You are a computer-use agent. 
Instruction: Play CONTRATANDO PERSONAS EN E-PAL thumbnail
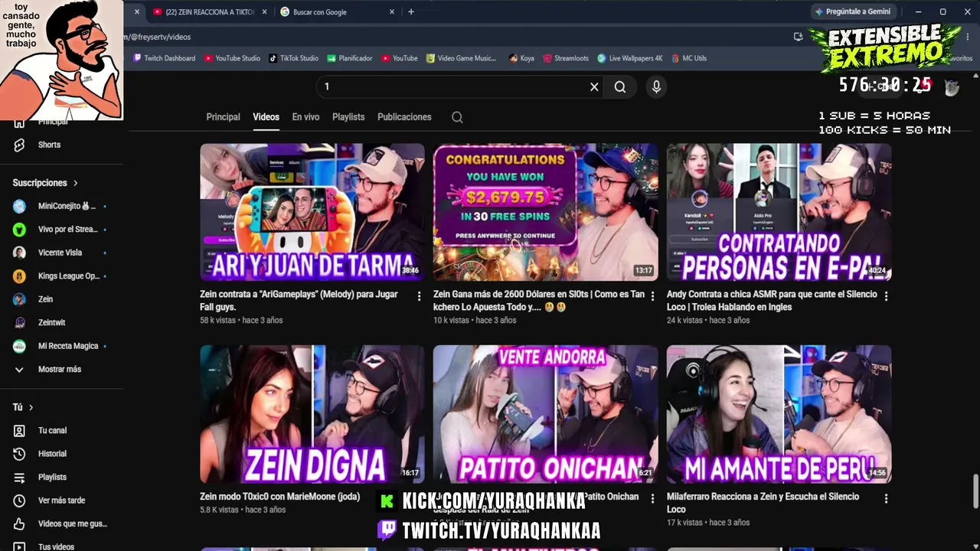[779, 212]
